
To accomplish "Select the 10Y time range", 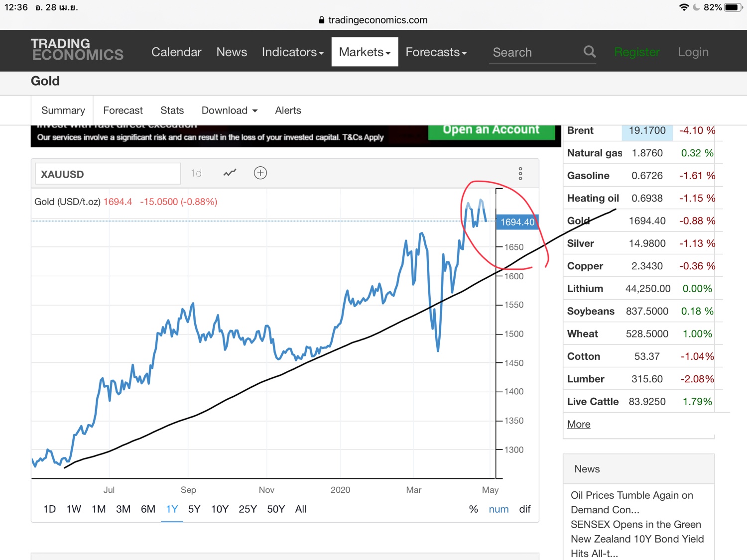I will [x=220, y=509].
